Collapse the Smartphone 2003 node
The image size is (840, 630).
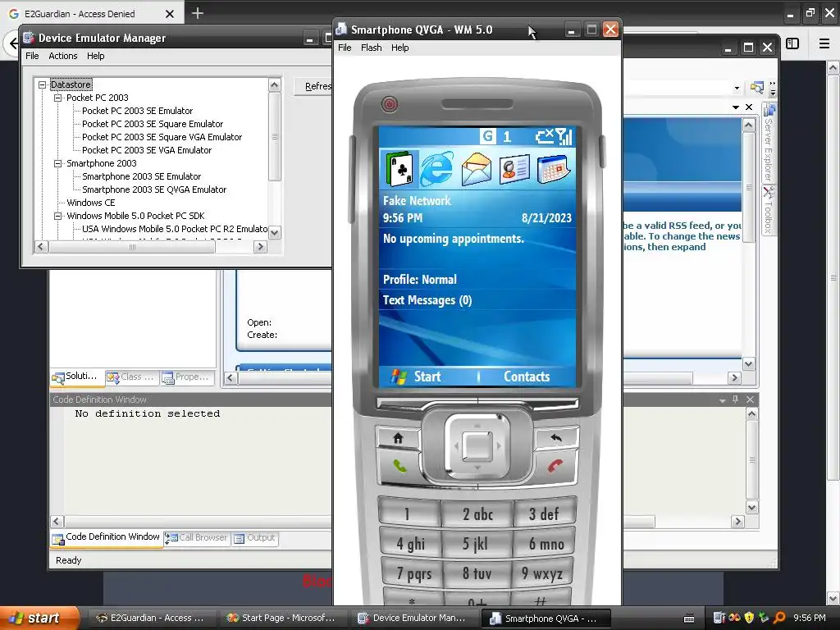coord(58,163)
